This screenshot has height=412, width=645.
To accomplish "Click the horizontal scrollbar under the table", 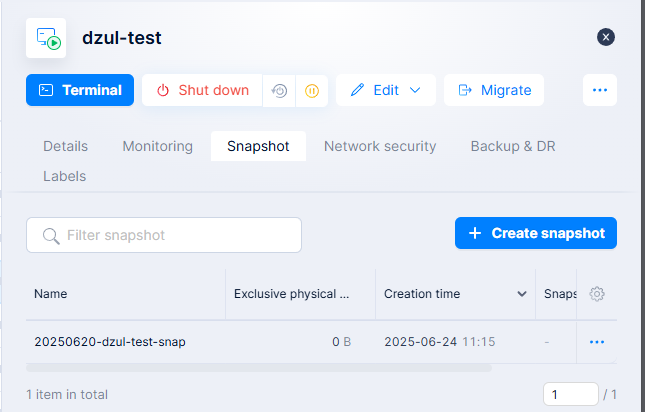I will click(x=260, y=367).
